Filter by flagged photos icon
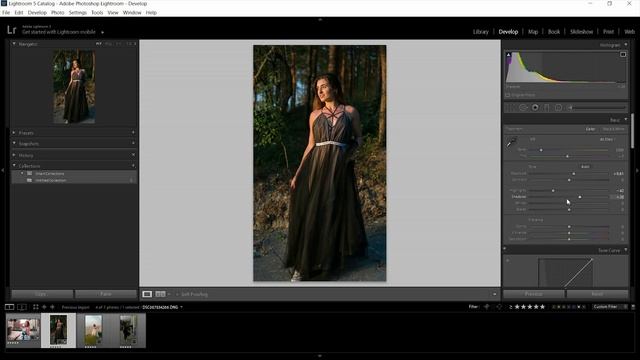Screen dimensions: 640x360 point(487,307)
